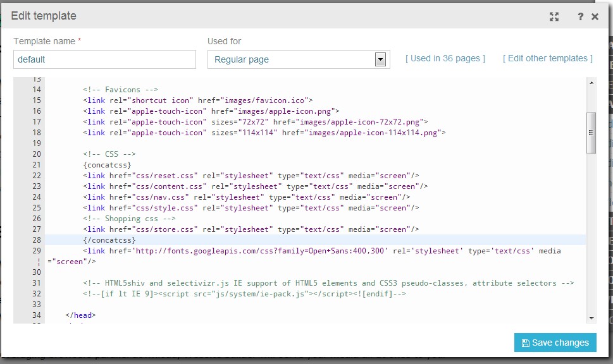The image size is (613, 364).
Task: Click line number 28 in the gutter
Action: (x=37, y=240)
